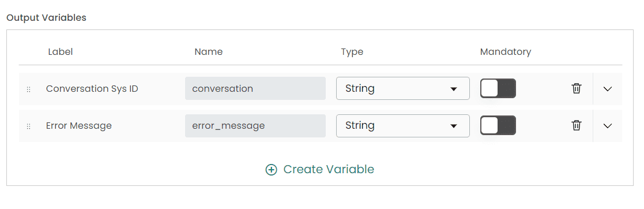Click the Error Message label text
The width and height of the screenshot is (644, 209).
(x=79, y=125)
